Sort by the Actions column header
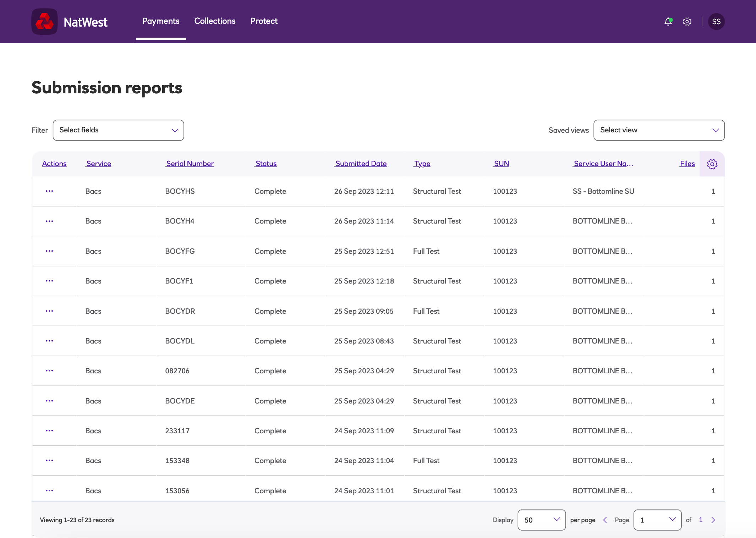The width and height of the screenshot is (756, 538). pos(54,164)
